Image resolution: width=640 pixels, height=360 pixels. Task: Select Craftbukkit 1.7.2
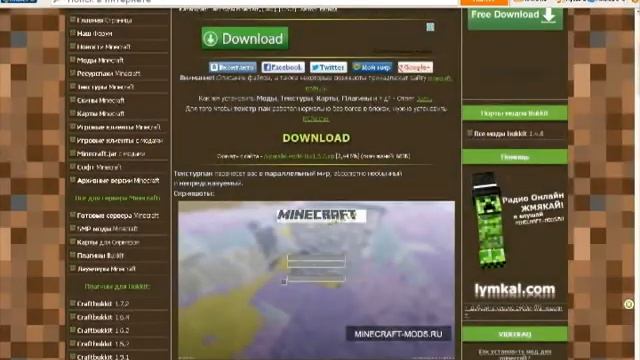click(x=102, y=304)
